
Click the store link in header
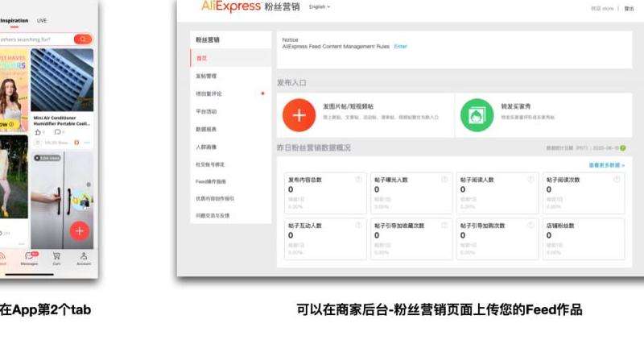(602, 8)
